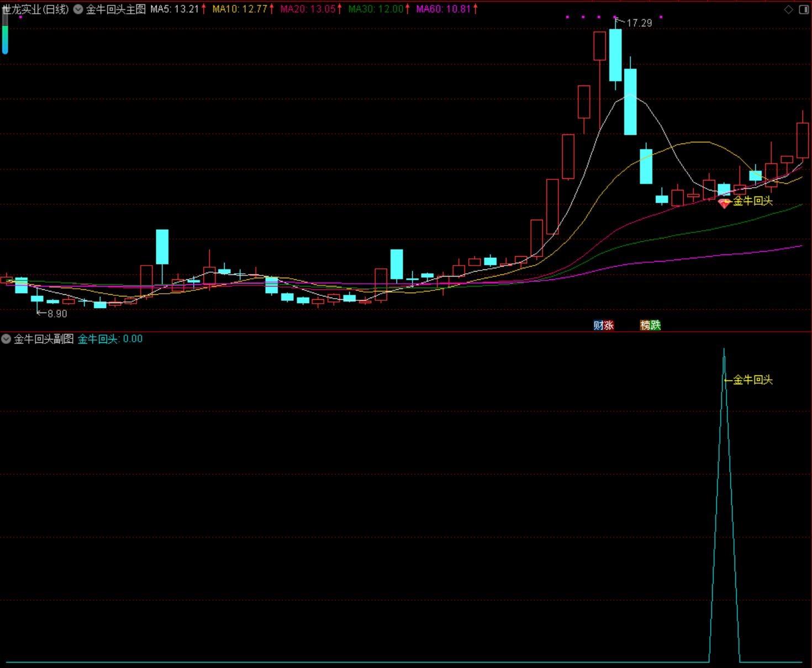This screenshot has width=812, height=668.
Task: Open the dropdown arrow beside 金牛回头副图
Action: click(6, 339)
